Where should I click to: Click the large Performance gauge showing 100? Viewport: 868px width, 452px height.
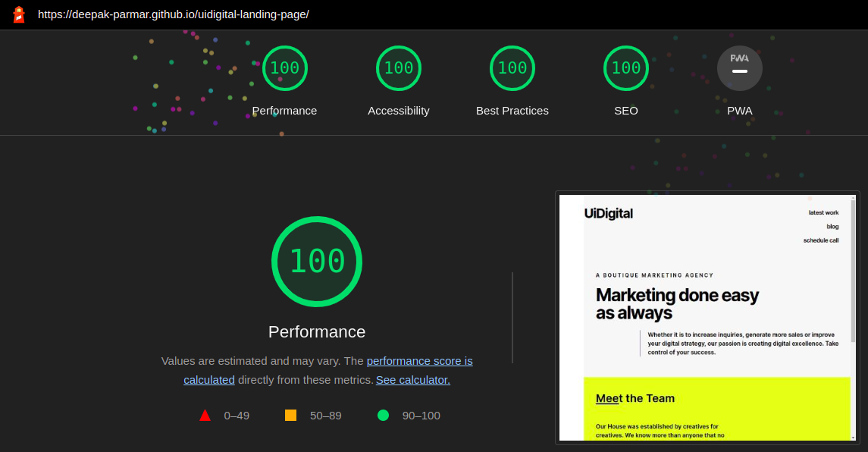(316, 261)
